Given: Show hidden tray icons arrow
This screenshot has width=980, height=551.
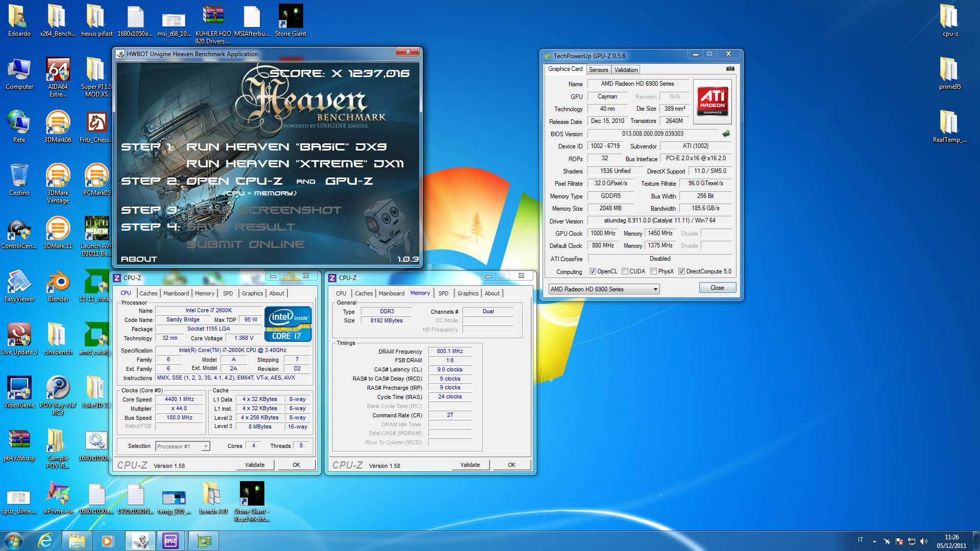Looking at the screenshot, I should [x=874, y=541].
